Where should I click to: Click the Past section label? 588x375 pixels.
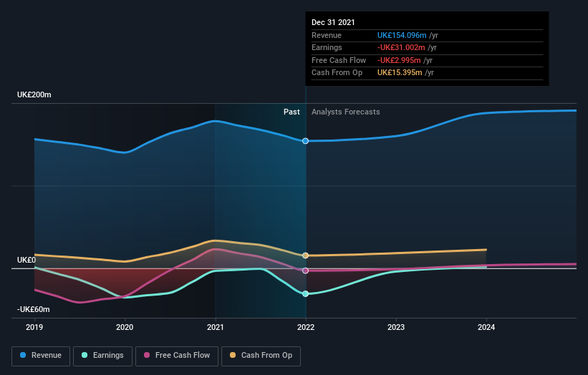coord(291,112)
